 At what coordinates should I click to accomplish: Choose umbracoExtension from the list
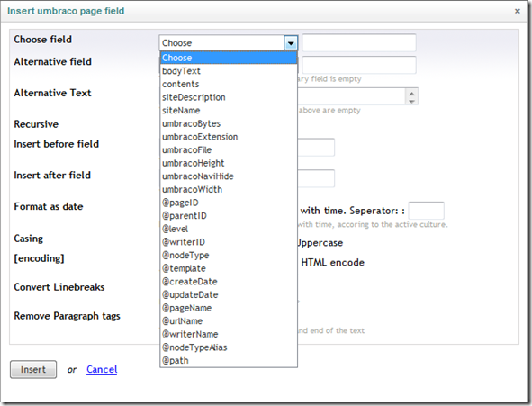coord(229,137)
